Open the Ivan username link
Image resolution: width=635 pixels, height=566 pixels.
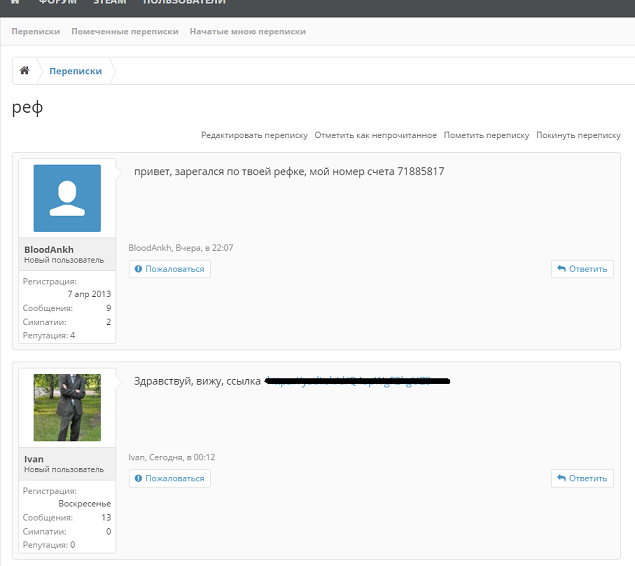coord(34,459)
